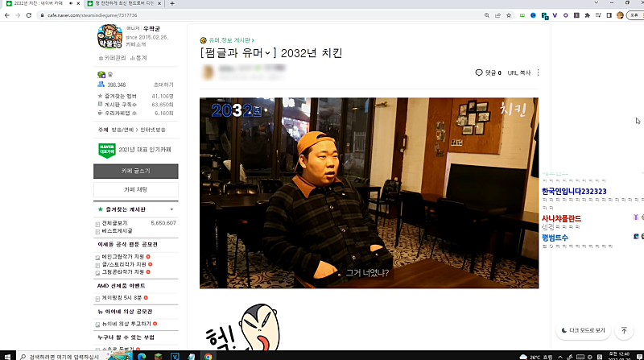Click the cafe profile mascot image

(109, 36)
